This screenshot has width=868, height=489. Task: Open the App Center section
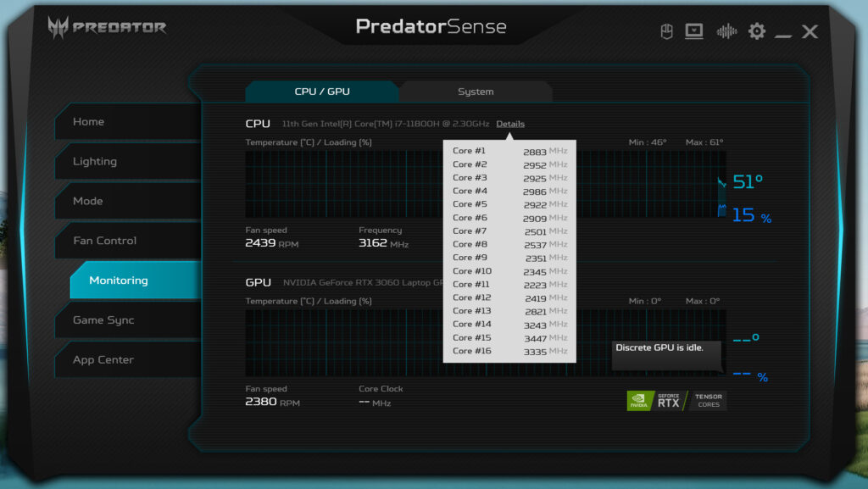128,359
